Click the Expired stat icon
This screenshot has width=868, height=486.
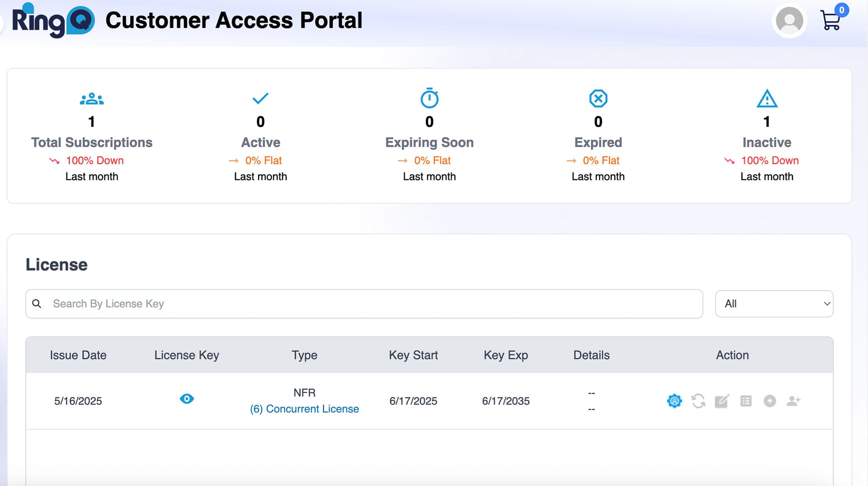coord(598,98)
